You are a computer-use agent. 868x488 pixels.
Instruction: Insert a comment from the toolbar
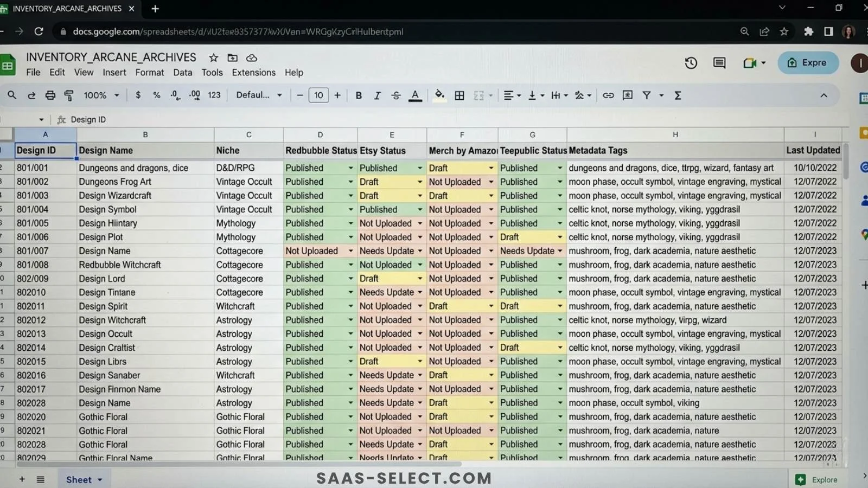pyautogui.click(x=628, y=95)
